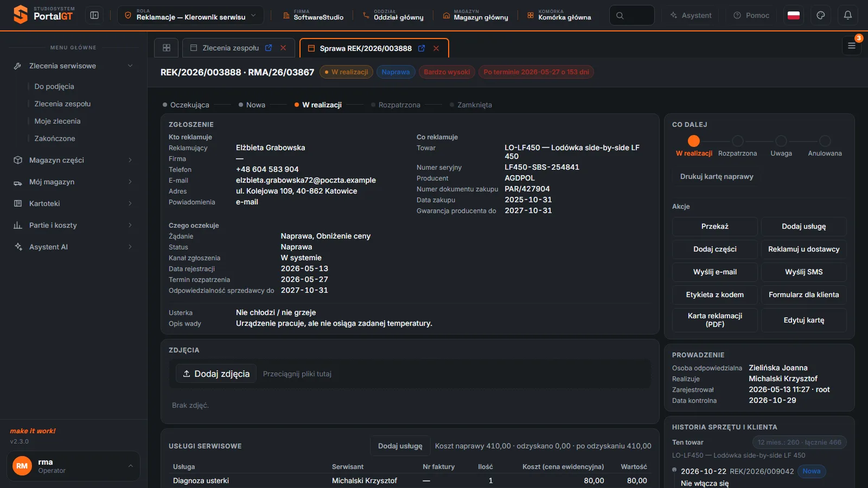The image size is (868, 488).
Task: Open Zakończone orders list
Action: coord(55,138)
